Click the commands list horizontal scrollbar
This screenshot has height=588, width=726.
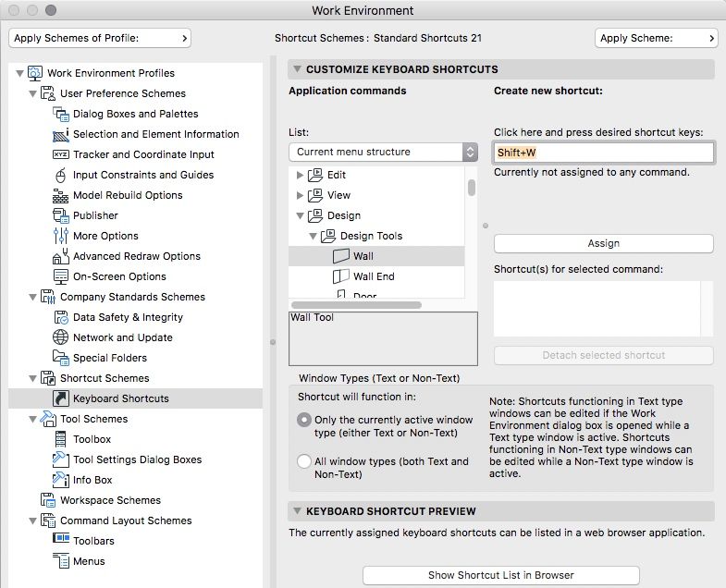(x=356, y=305)
